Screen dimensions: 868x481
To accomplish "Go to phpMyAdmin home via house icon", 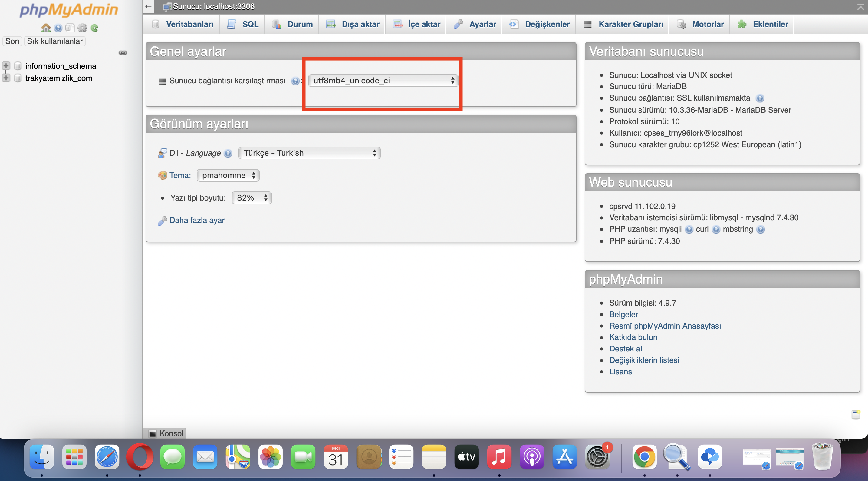I will point(46,28).
